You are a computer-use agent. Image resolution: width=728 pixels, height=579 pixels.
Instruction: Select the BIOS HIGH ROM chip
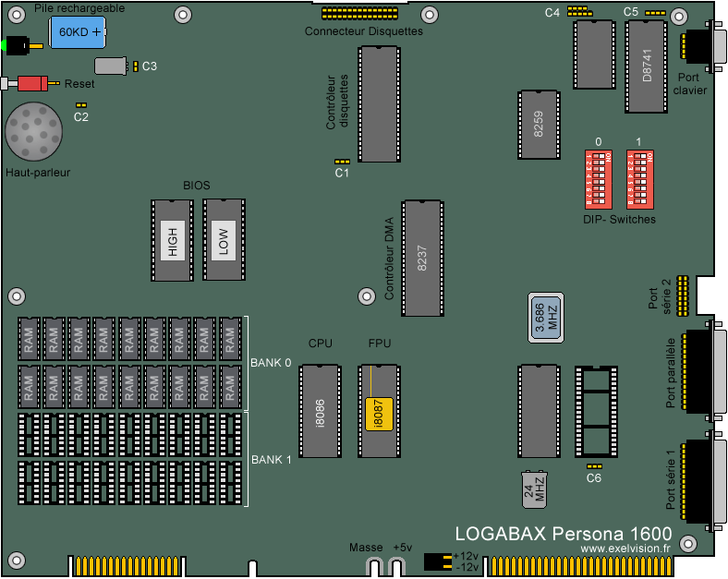tap(172, 240)
